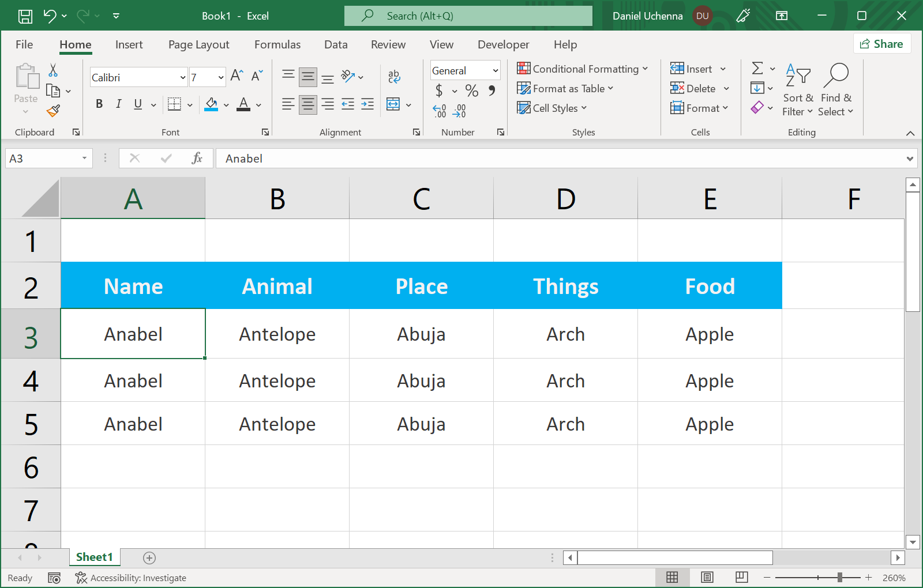Click the AutoSum sigma icon
Screen dimensions: 923x588
coord(757,69)
